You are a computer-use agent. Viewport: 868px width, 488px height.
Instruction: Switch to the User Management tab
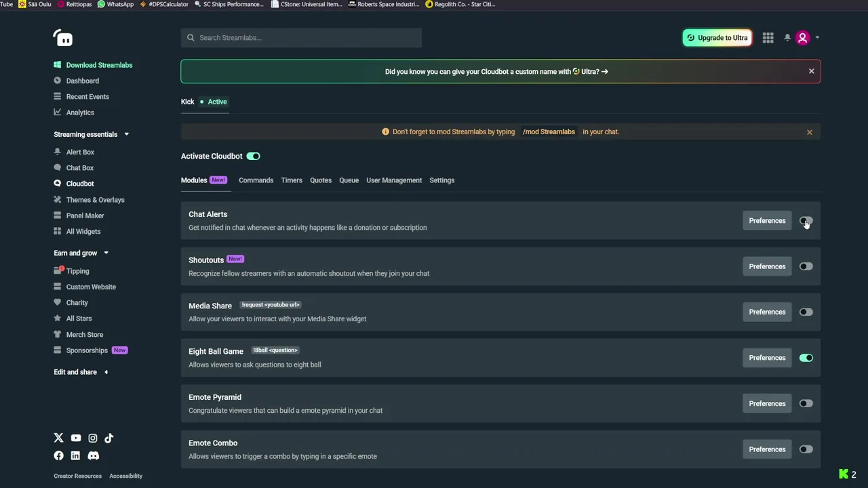pyautogui.click(x=394, y=180)
